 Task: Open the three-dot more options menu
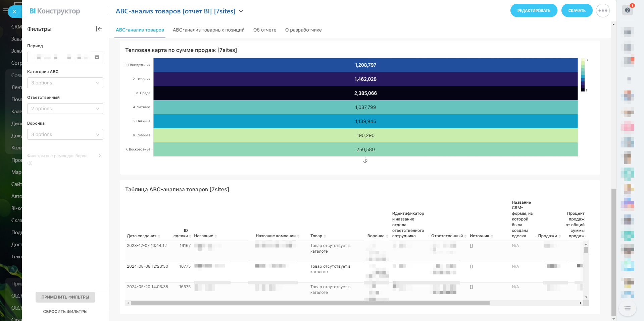point(603,11)
